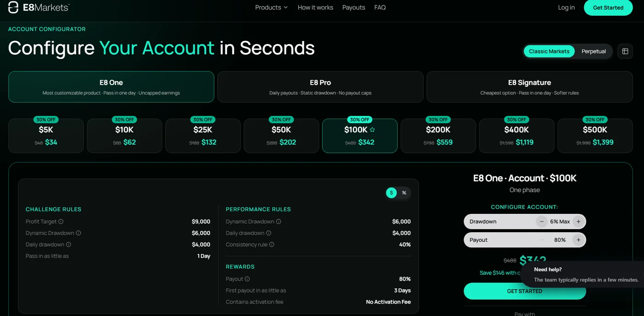Click the 40% consistency rule value

tap(405, 245)
